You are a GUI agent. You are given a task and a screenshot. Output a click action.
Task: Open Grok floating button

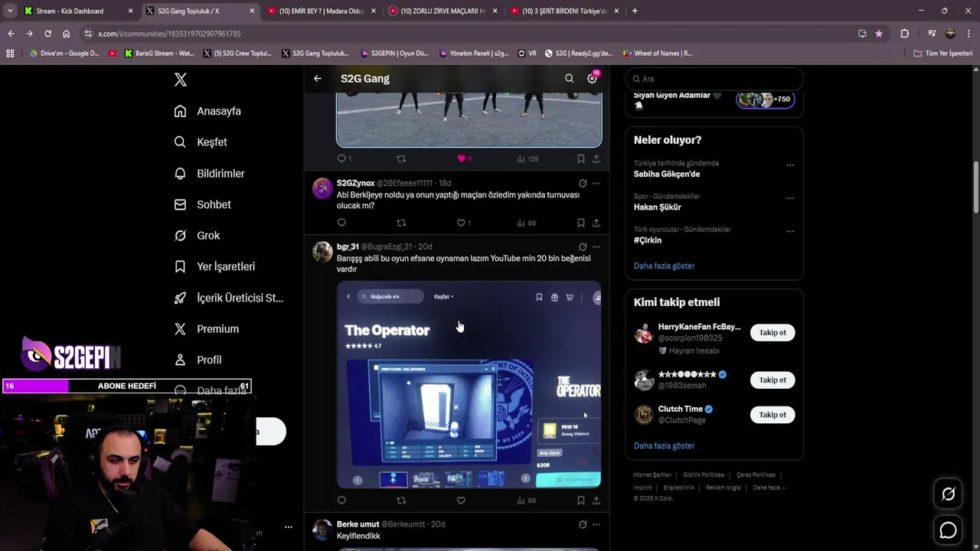[948, 494]
